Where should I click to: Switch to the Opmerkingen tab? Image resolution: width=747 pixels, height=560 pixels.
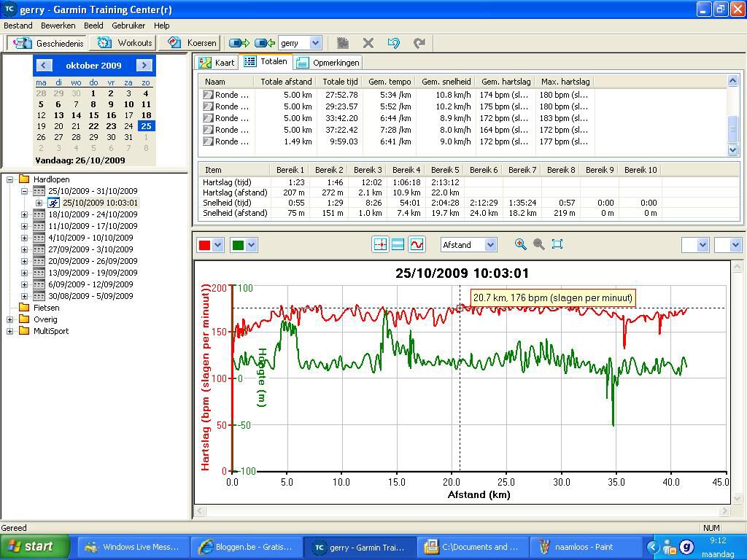328,63
